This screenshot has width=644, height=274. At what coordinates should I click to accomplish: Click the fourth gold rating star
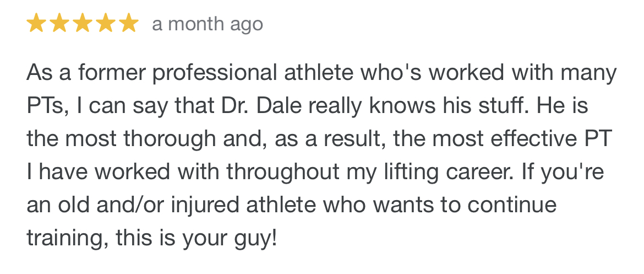pyautogui.click(x=106, y=23)
